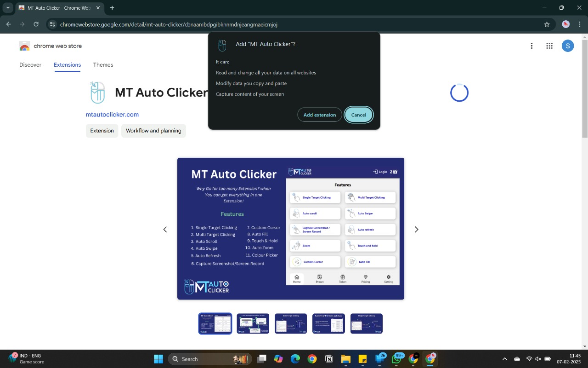Show next screenshot with right arrow

[416, 230]
